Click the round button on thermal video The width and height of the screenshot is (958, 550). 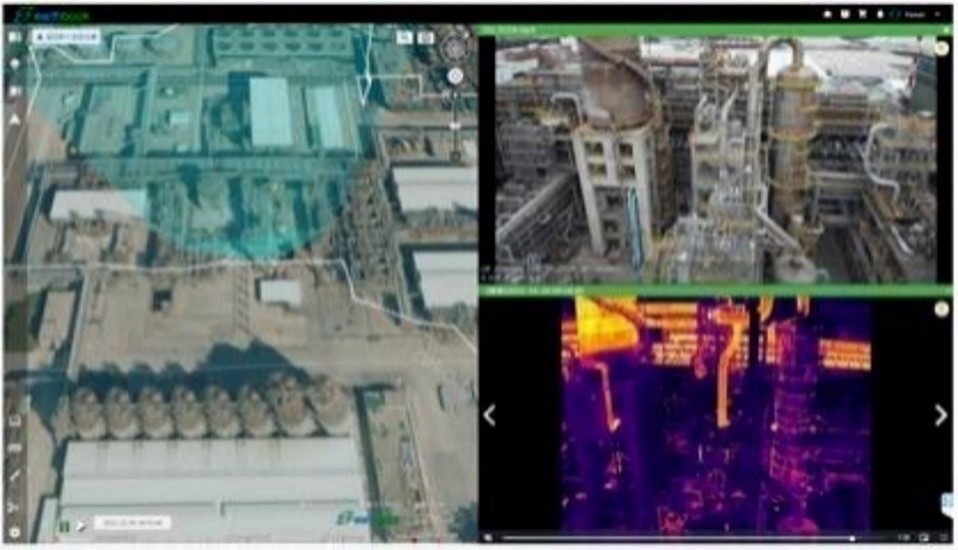(942, 310)
